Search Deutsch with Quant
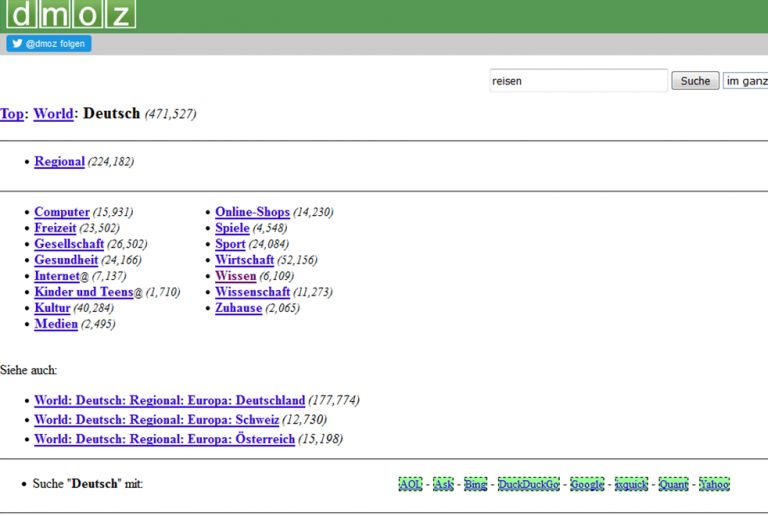Screen dimensions: 768x516 tap(673, 484)
